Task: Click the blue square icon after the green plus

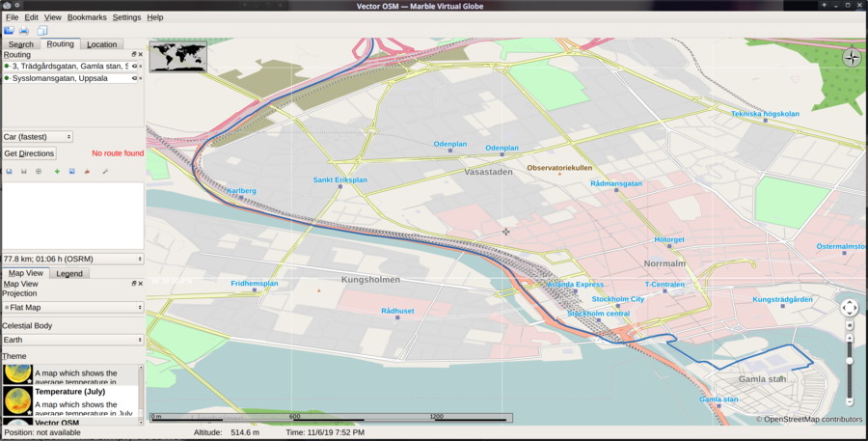Action: [72, 171]
